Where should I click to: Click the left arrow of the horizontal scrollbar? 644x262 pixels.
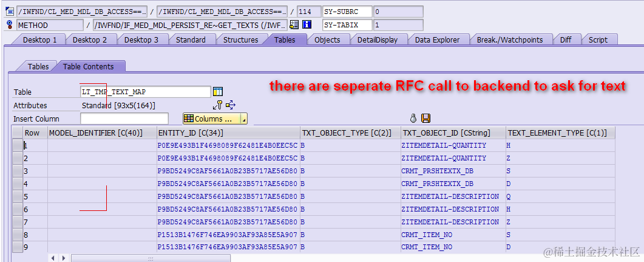tap(53, 258)
